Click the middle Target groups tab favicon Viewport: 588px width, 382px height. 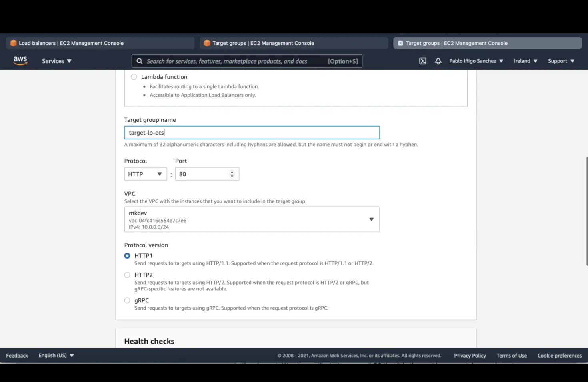(207, 43)
